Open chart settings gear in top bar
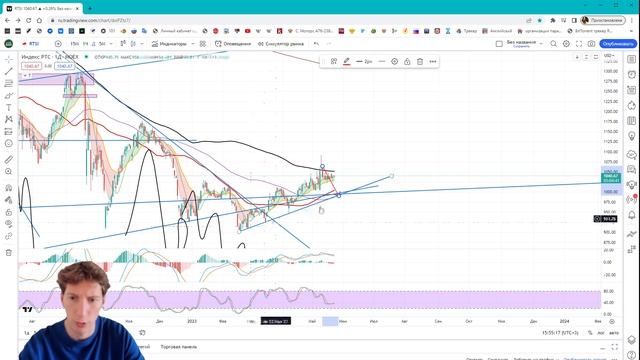 click(566, 44)
